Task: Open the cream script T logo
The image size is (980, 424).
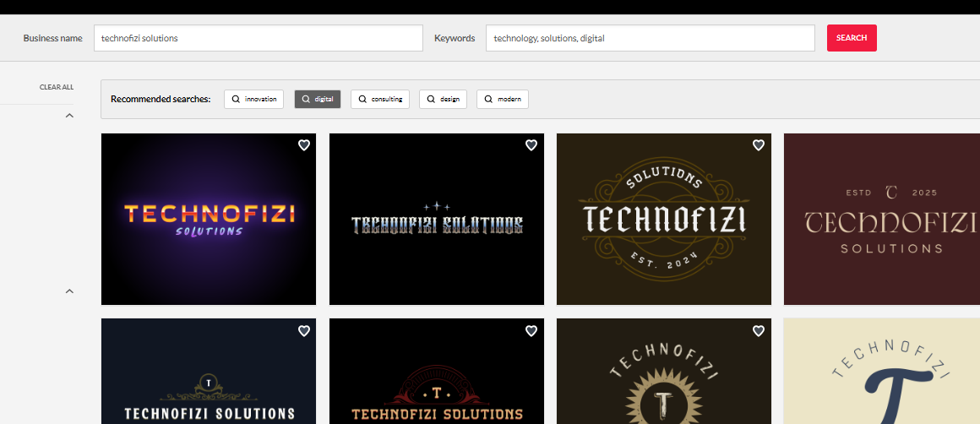Action: [882, 372]
